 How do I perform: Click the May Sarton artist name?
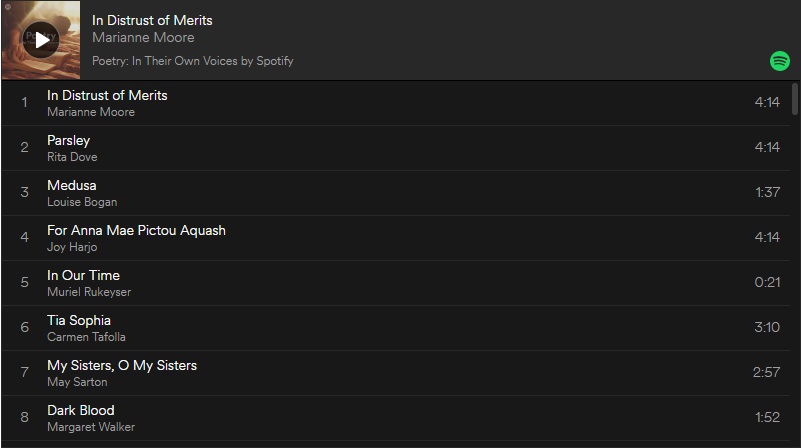pyautogui.click(x=77, y=382)
